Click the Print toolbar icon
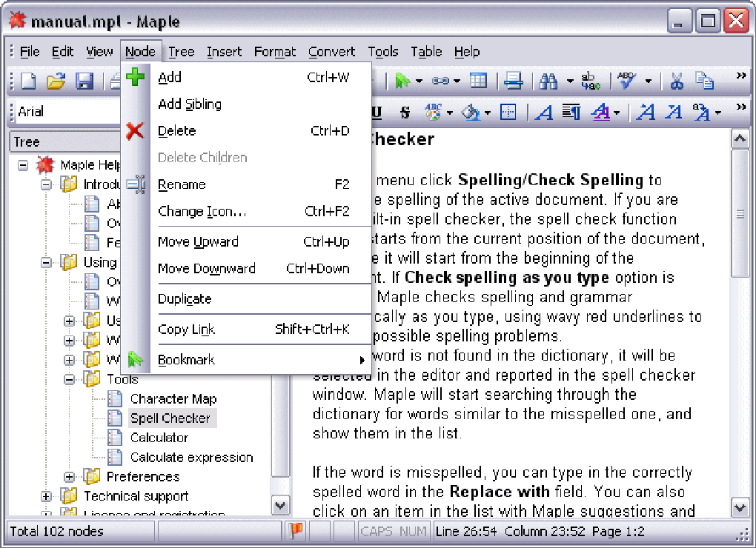 (514, 81)
